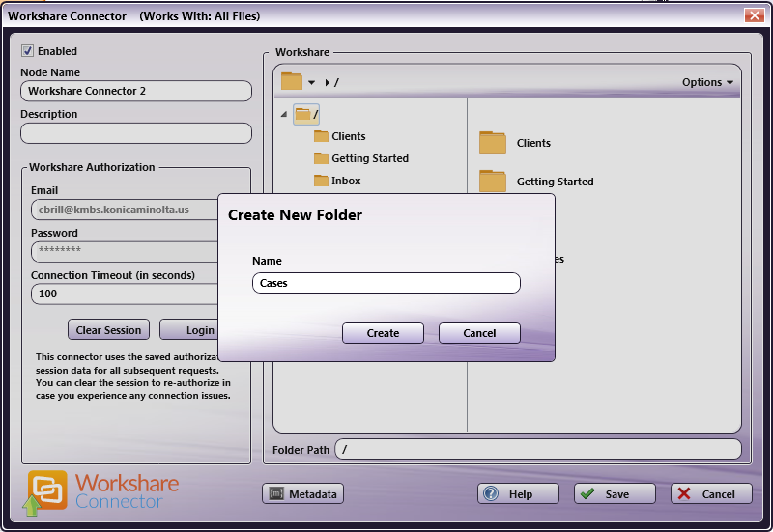773x532 pixels.
Task: Click the Inbox folder icon in tree
Action: pyautogui.click(x=321, y=181)
